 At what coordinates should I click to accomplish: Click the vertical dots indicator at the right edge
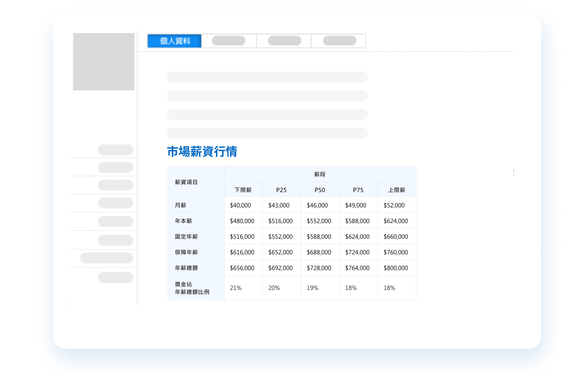click(x=514, y=172)
